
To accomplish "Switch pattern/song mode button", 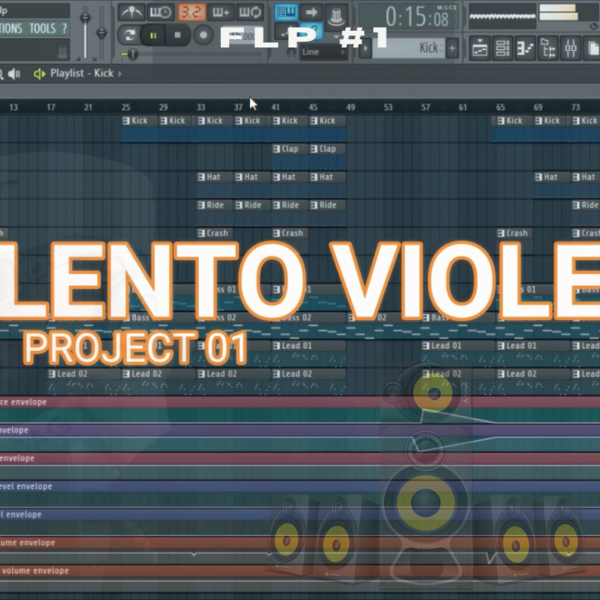I will pos(129,36).
